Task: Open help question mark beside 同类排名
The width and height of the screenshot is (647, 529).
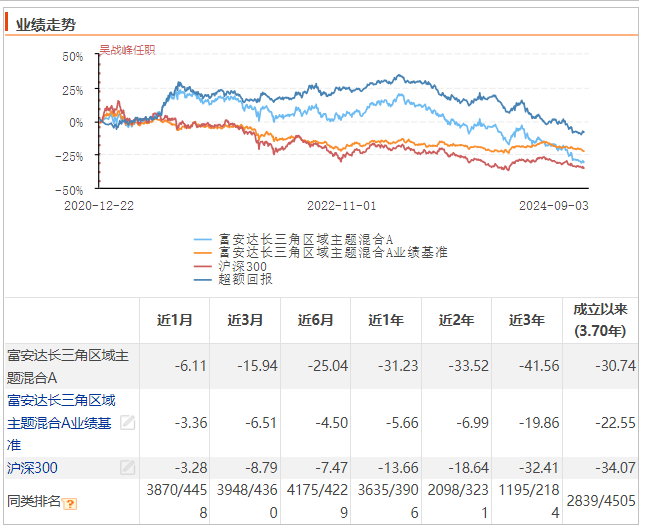Action: 70,503
